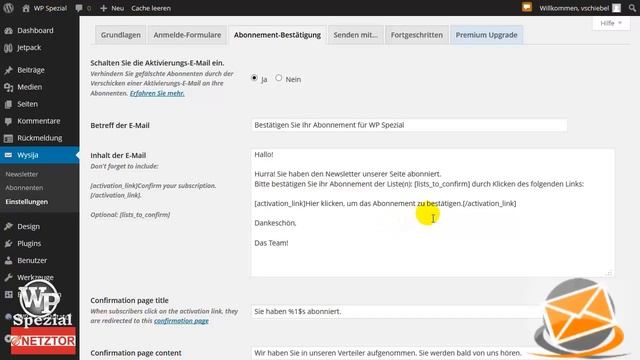
Task: Click the Beiträge pin icon
Action: click(x=8, y=70)
